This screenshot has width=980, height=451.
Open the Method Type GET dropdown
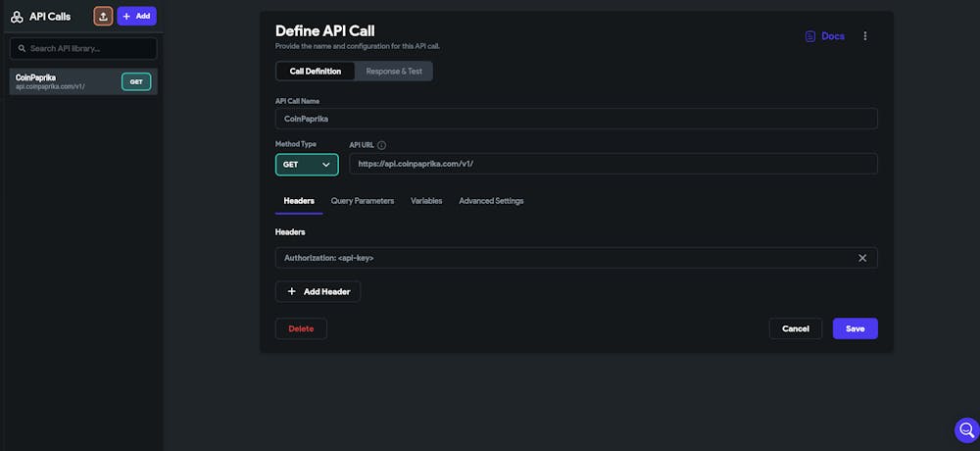(x=307, y=165)
